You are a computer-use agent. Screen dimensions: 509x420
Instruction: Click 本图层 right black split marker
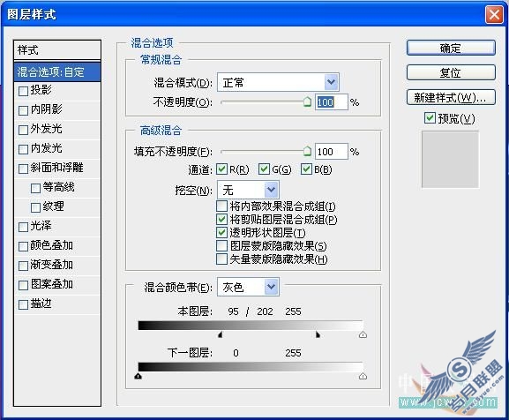coord(318,334)
